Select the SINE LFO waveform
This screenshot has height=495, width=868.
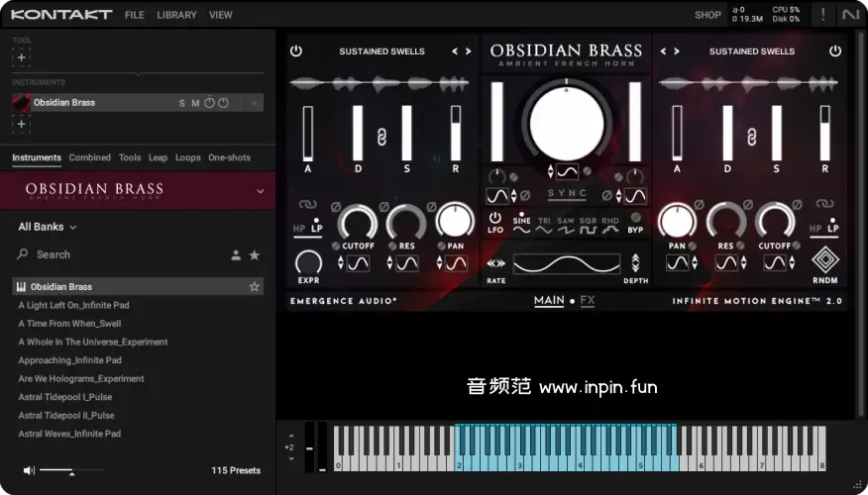coord(521,225)
